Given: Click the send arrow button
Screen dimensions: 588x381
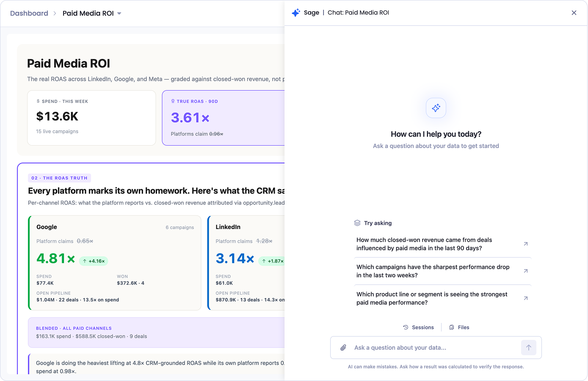Looking at the screenshot, I should pyautogui.click(x=529, y=348).
